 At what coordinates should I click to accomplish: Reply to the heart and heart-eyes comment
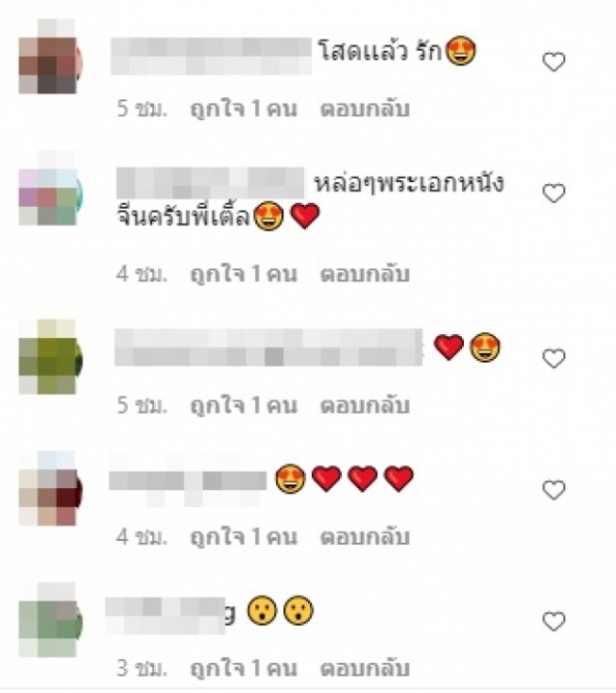pos(365,405)
